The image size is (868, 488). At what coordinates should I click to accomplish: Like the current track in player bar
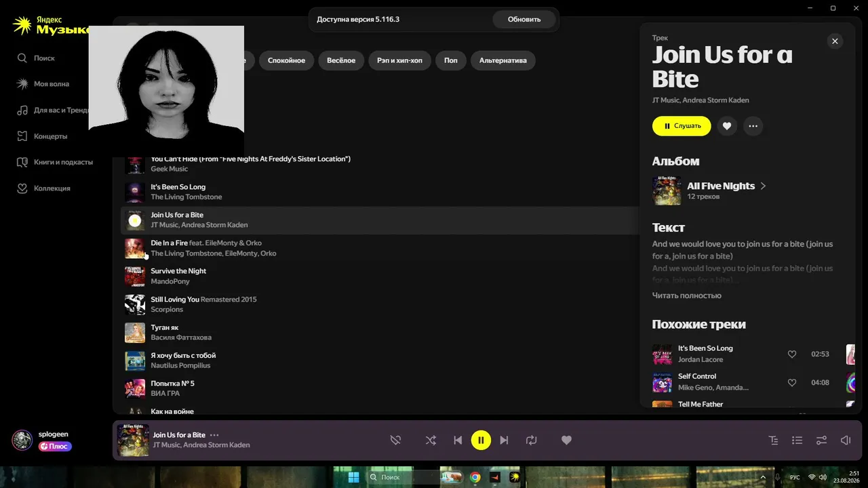click(x=566, y=441)
